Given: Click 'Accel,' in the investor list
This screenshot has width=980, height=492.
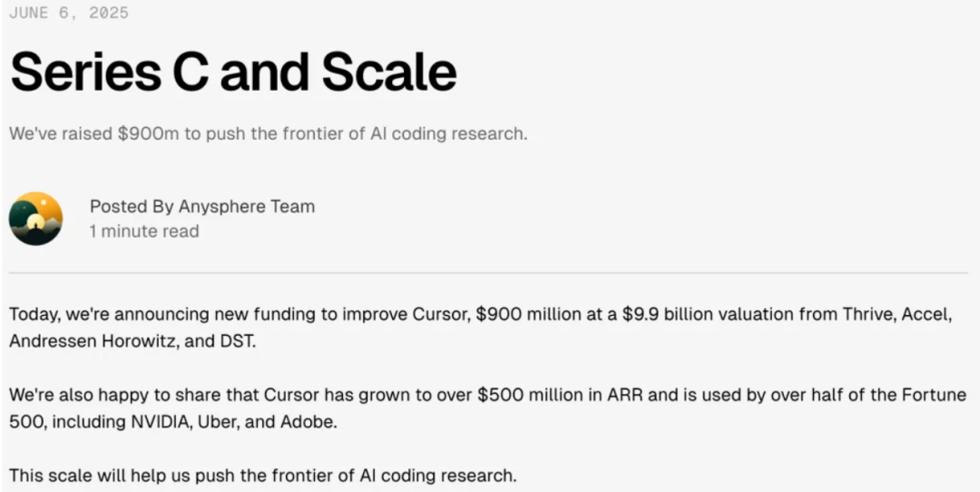Looking at the screenshot, I should (926, 314).
